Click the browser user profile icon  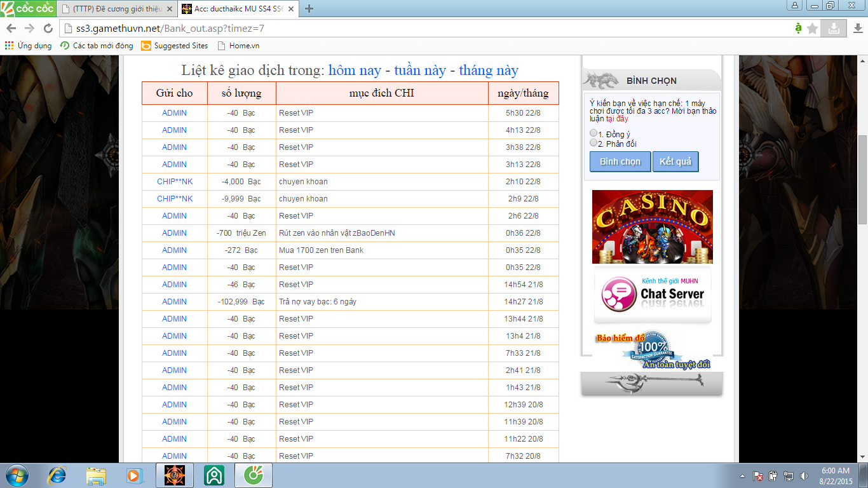click(796, 5)
